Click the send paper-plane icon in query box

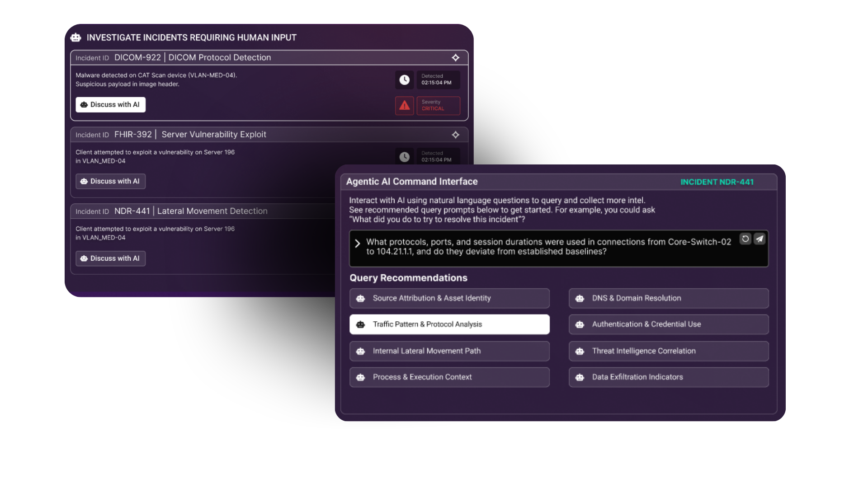(759, 239)
